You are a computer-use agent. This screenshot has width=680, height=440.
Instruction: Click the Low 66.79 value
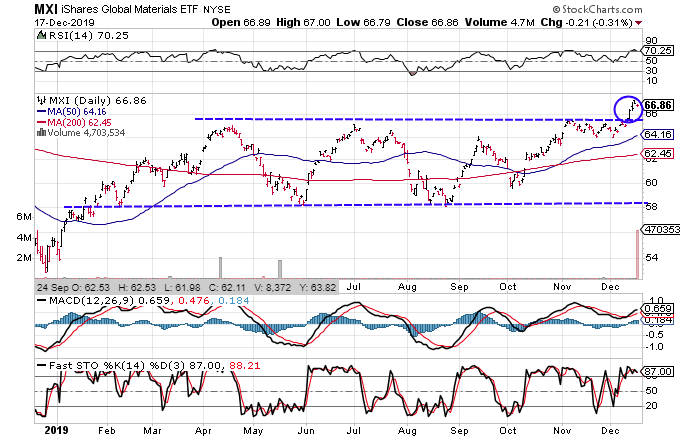[x=363, y=23]
